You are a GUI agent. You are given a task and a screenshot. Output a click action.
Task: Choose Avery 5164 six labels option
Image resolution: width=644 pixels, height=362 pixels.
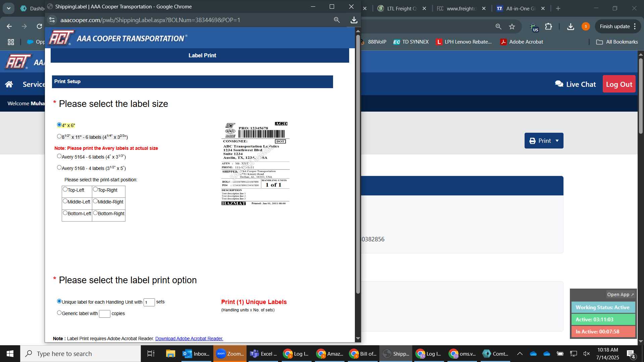tap(59, 156)
